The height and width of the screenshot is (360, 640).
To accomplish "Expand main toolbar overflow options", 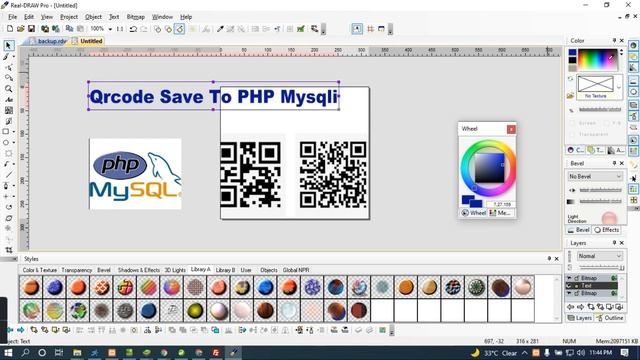I will pos(323,29).
